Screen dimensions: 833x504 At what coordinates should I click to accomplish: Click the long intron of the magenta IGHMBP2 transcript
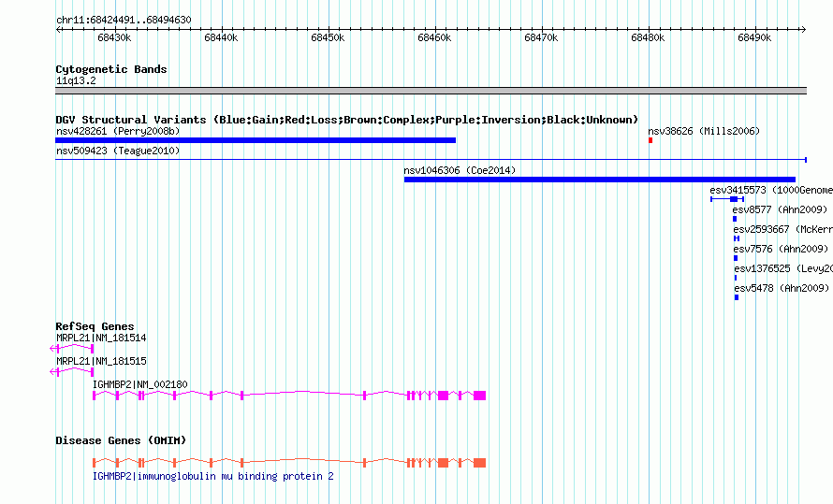click(303, 393)
